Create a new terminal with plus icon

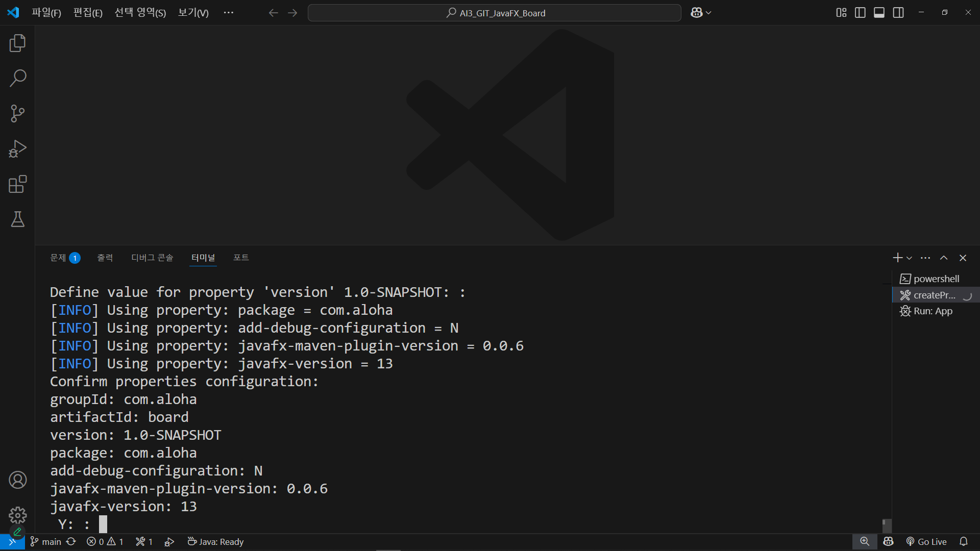click(898, 258)
